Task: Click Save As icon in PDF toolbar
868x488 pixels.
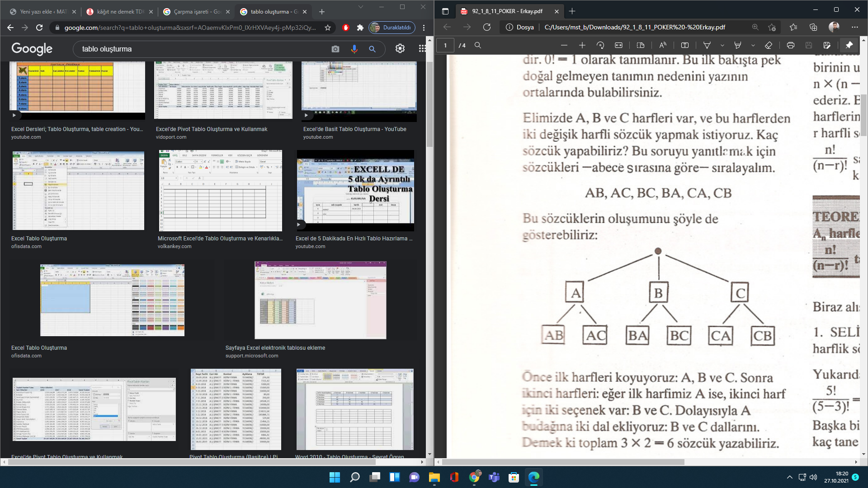Action: pos(827,45)
